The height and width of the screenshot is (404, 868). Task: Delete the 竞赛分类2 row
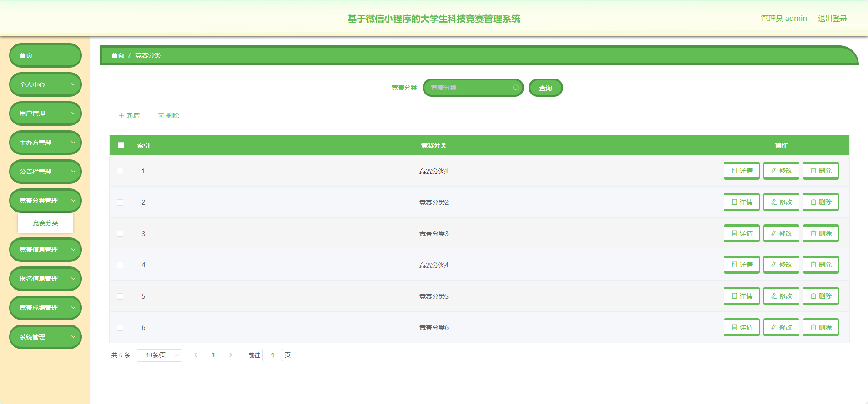point(821,202)
